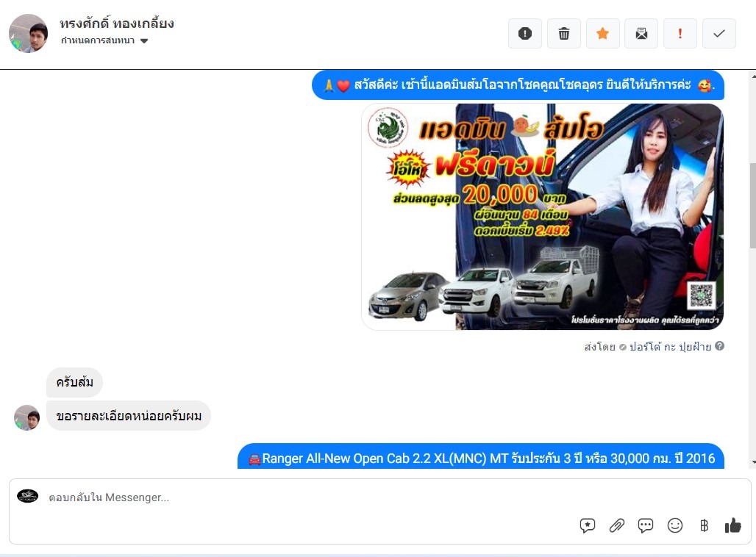The image size is (756, 557).
Task: Send a thumbs-up like
Action: [733, 525]
